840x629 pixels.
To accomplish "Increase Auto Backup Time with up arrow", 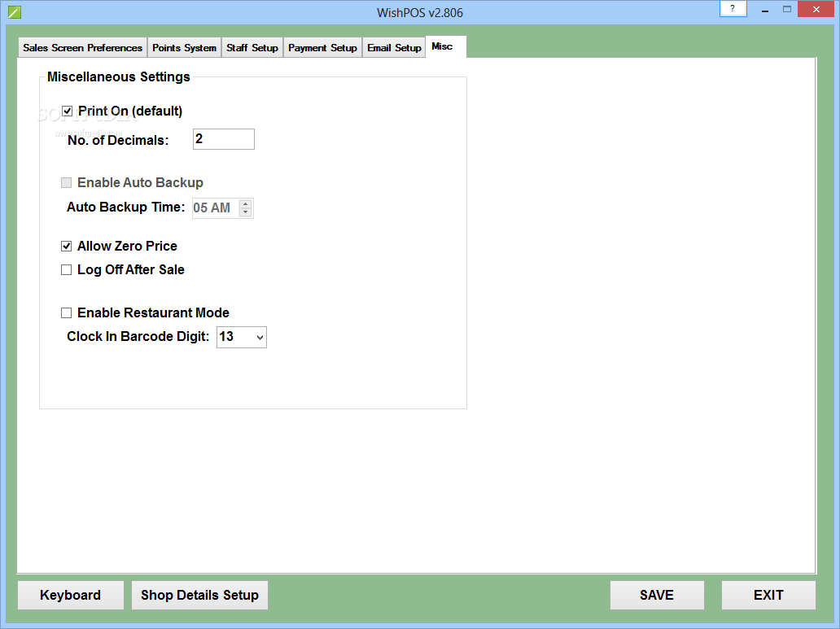I will point(245,203).
